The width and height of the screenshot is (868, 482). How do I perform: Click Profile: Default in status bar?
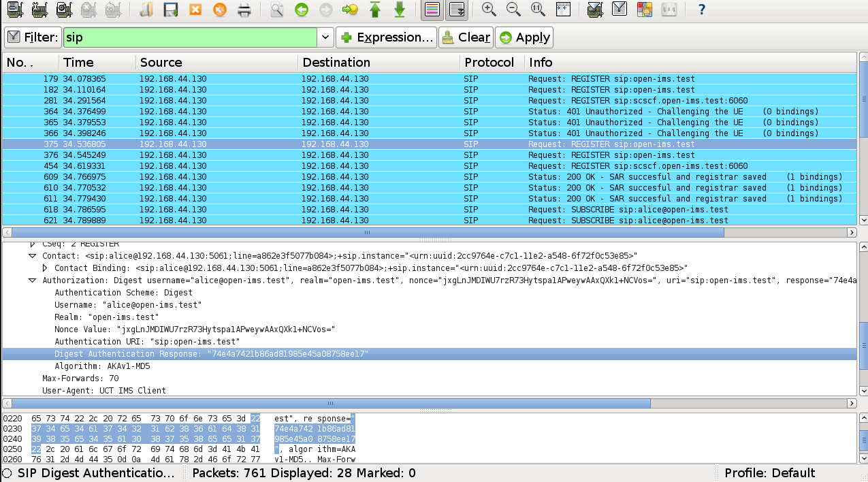(769, 473)
